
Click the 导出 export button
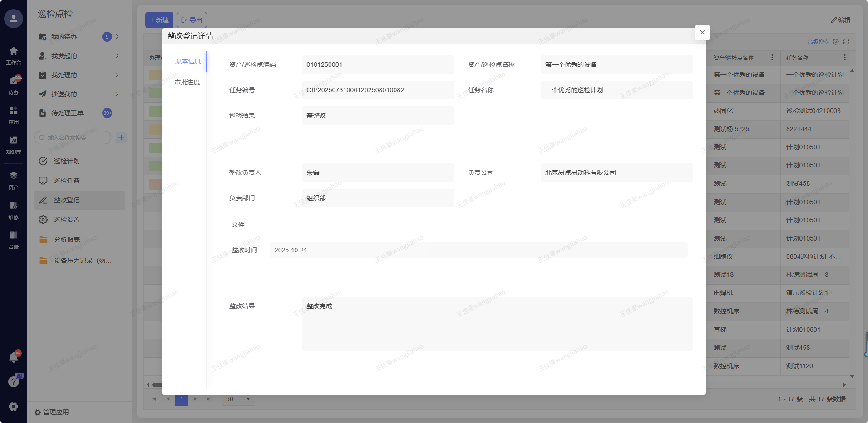tap(192, 20)
